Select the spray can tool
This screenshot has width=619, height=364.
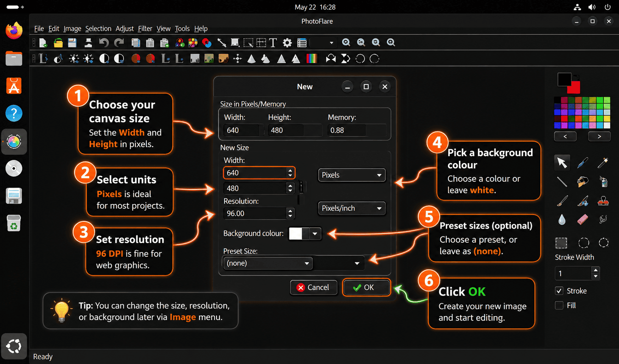click(x=603, y=182)
